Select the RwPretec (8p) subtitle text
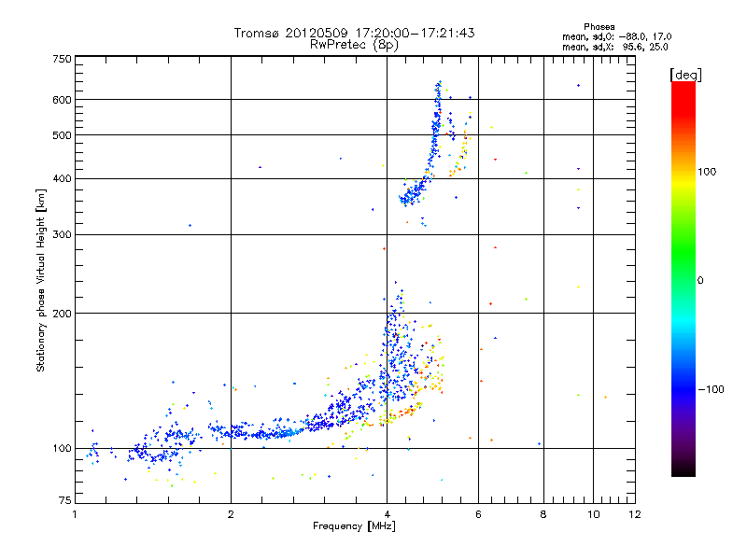This screenshot has width=747, height=560. click(x=354, y=44)
